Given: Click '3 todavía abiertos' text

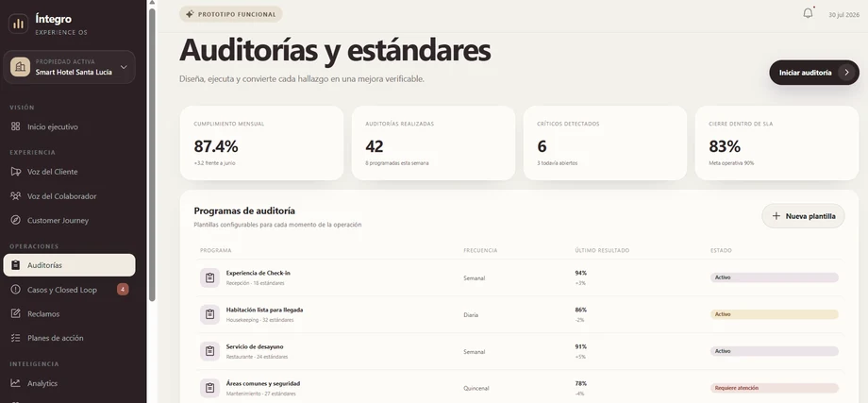Looking at the screenshot, I should tap(558, 163).
